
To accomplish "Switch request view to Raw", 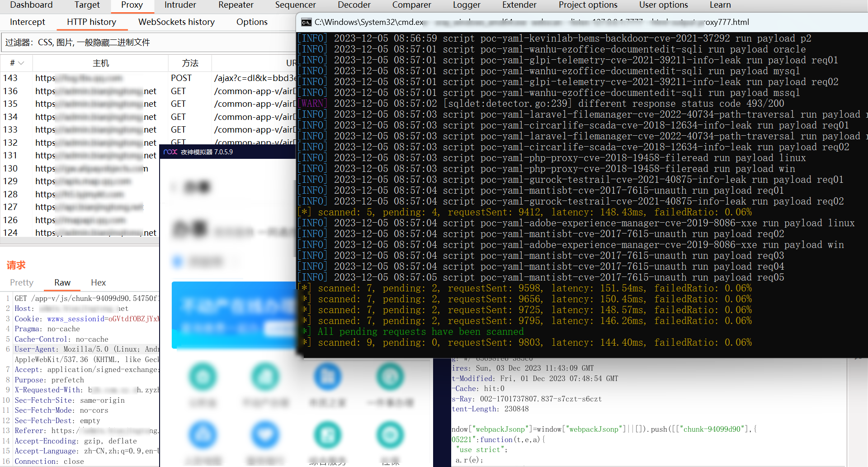I will [x=62, y=282].
